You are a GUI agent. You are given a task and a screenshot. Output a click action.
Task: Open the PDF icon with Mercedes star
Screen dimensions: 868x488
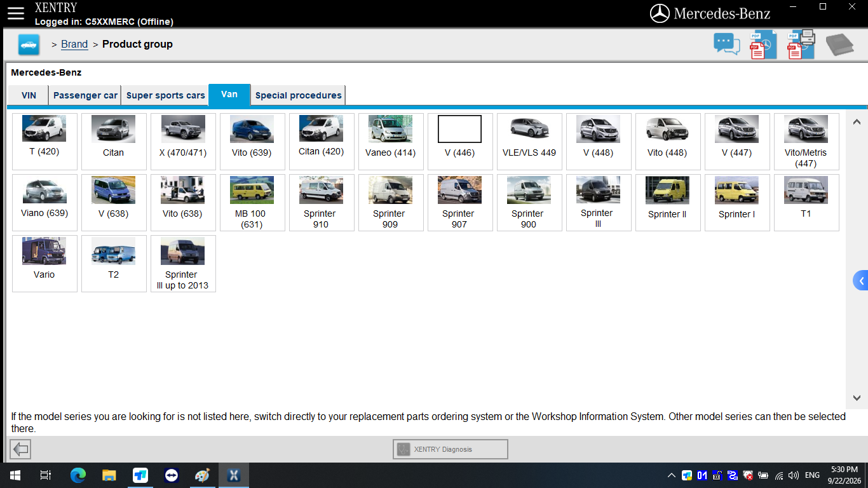tap(763, 44)
